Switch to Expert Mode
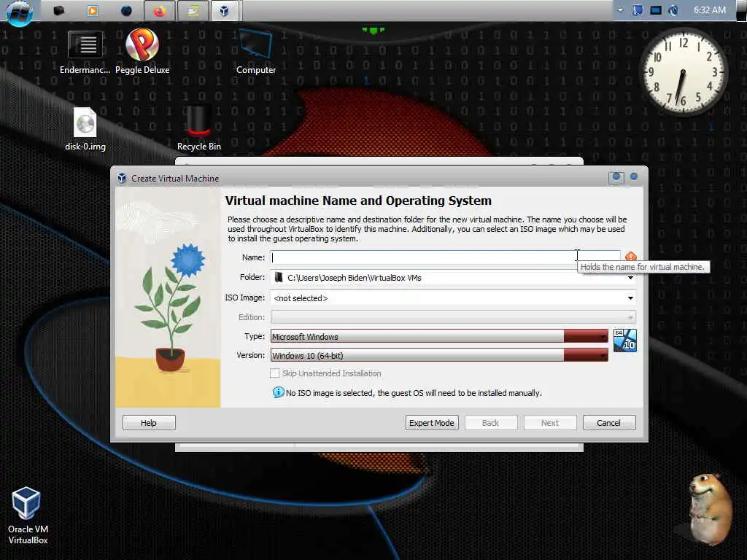 coord(432,422)
